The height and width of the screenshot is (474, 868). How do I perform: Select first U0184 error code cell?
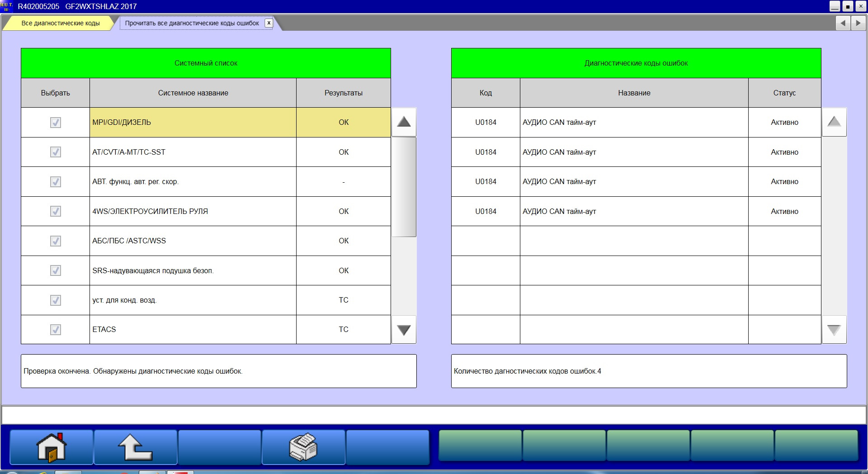coord(486,122)
